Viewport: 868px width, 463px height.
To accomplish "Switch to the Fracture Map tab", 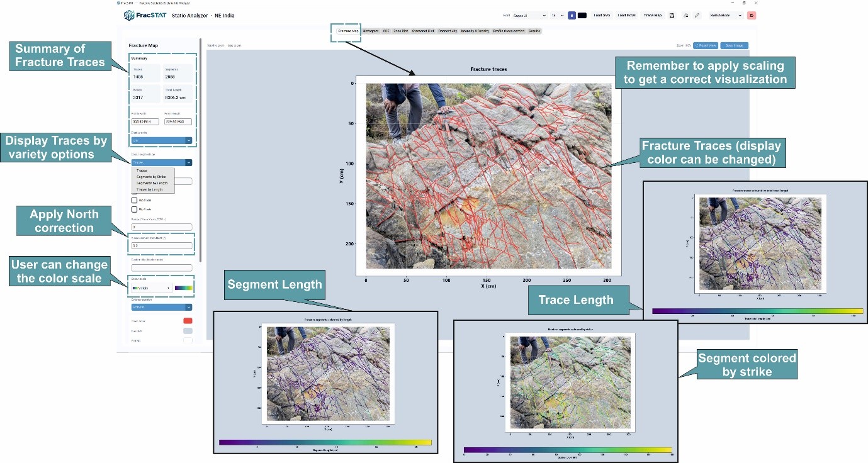I will tap(348, 31).
